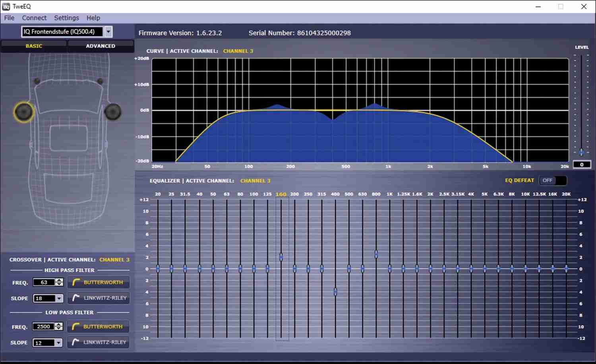This screenshot has width=596, height=364.
Task: Increase the high pass filter frequency
Action: [59, 280]
